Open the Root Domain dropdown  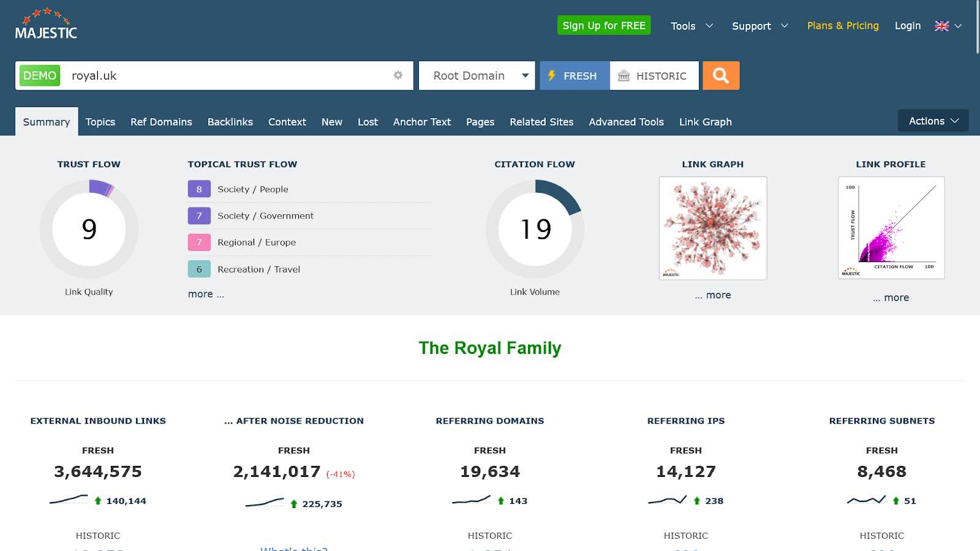477,75
